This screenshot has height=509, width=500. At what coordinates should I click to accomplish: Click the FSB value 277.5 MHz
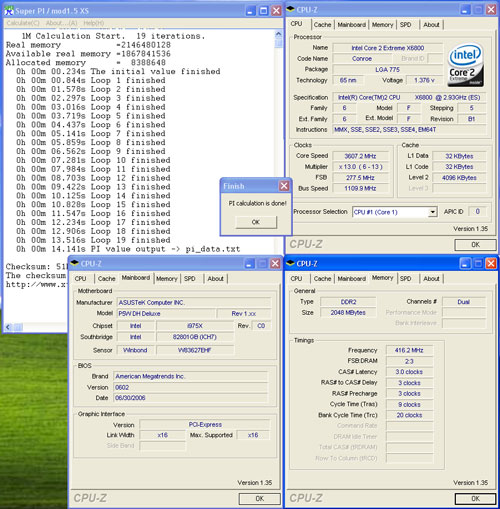[x=360, y=178]
